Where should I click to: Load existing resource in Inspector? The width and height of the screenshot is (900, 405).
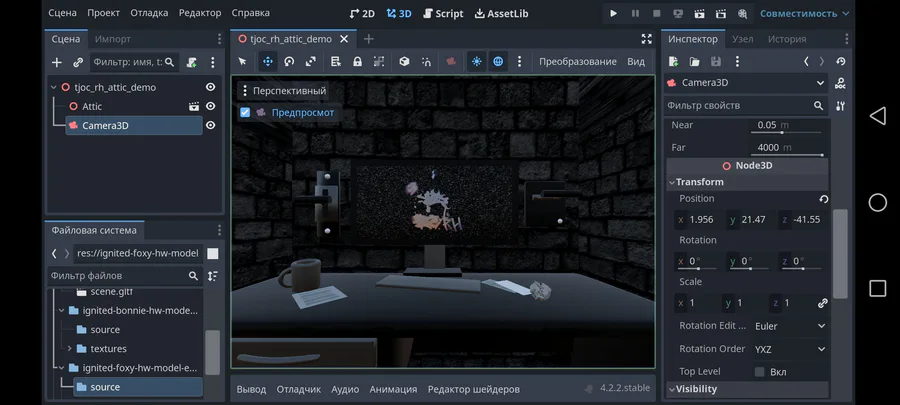[x=695, y=61]
